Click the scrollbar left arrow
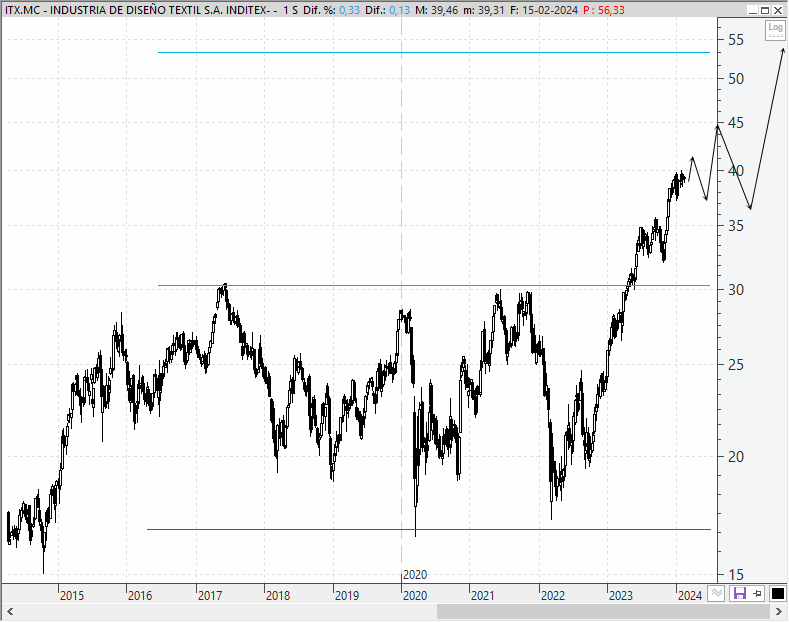This screenshot has width=789, height=622. (10, 612)
